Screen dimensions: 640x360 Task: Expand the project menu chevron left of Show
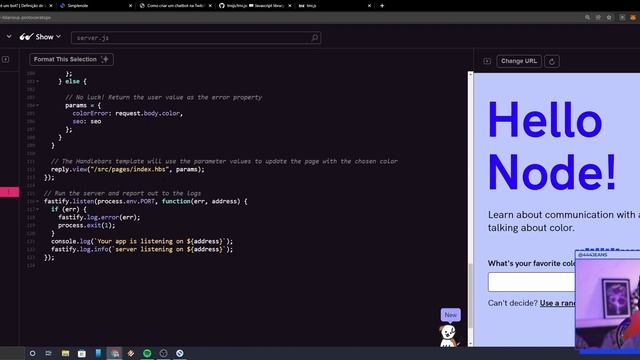pos(9,36)
